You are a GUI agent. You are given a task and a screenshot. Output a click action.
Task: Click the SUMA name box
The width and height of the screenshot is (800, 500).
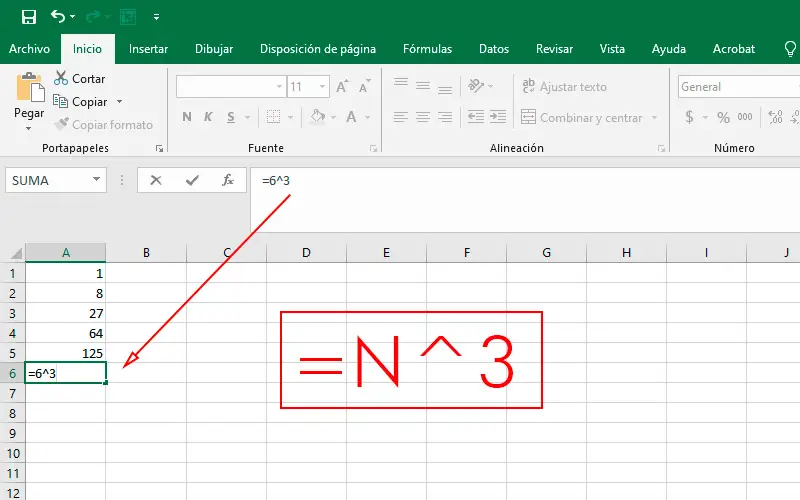(x=56, y=180)
